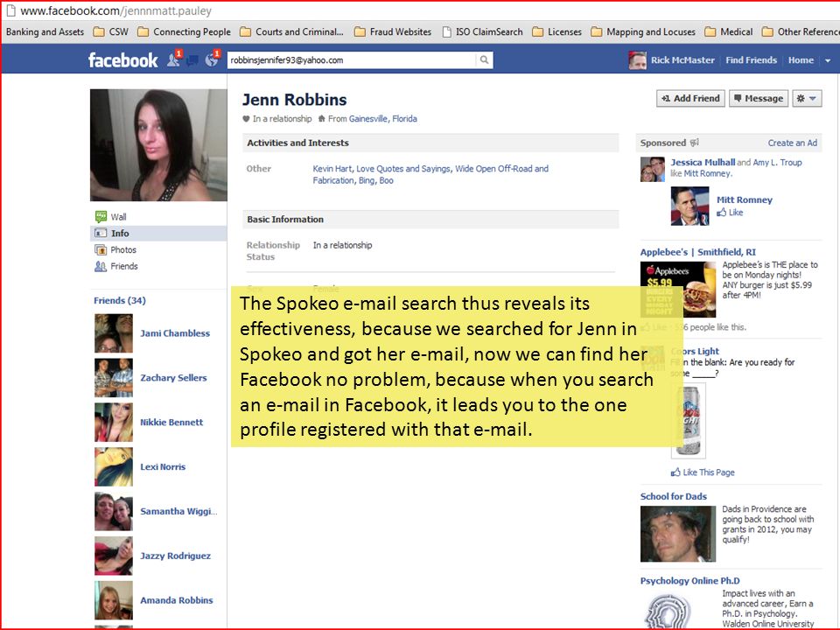Select Friends in profile sidebar
840x630 pixels.
pos(124,266)
